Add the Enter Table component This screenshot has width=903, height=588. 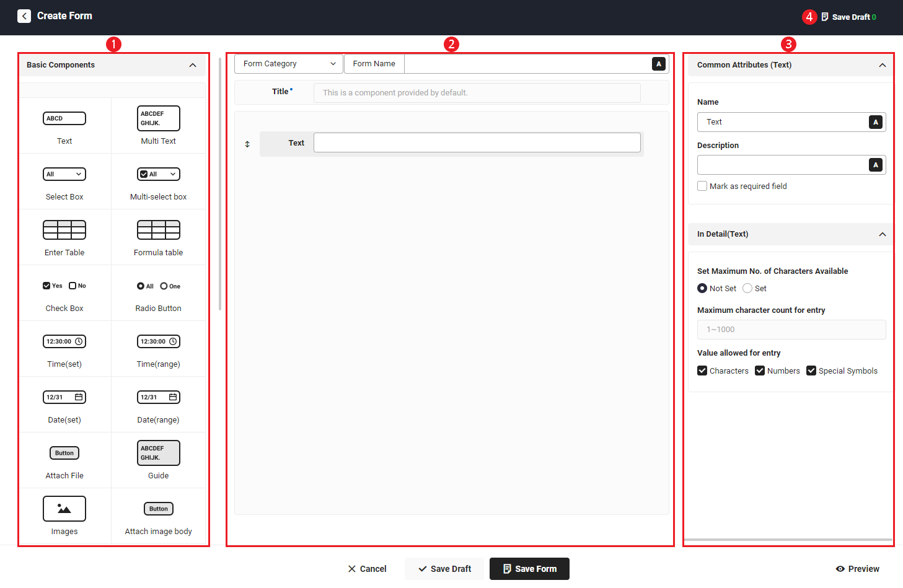coord(64,230)
